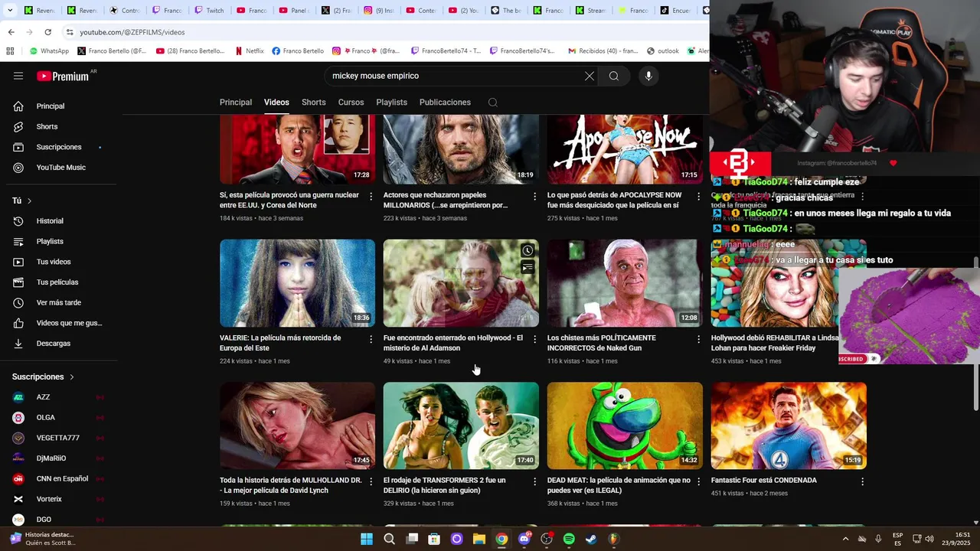This screenshot has width=980, height=551.
Task: Add the Al Adamson video to Watch Later
Action: (x=528, y=251)
